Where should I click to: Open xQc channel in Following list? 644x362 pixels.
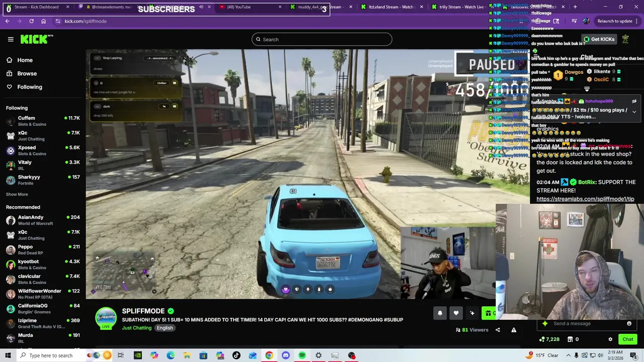(43, 136)
